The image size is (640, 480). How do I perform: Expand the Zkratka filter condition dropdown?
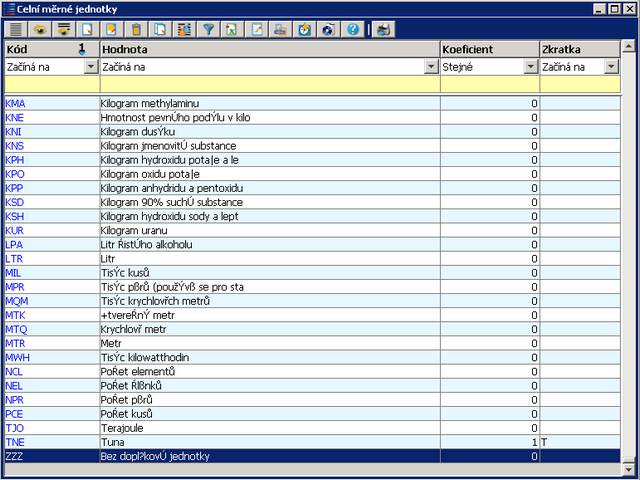tap(610, 67)
